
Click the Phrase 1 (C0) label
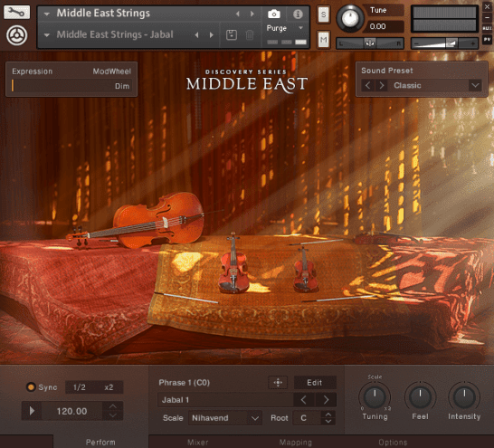pyautogui.click(x=185, y=383)
